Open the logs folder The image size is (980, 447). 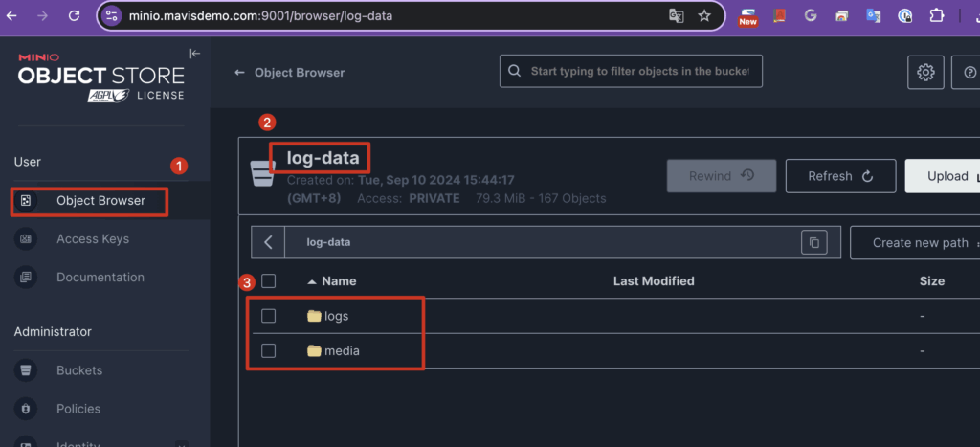click(337, 316)
